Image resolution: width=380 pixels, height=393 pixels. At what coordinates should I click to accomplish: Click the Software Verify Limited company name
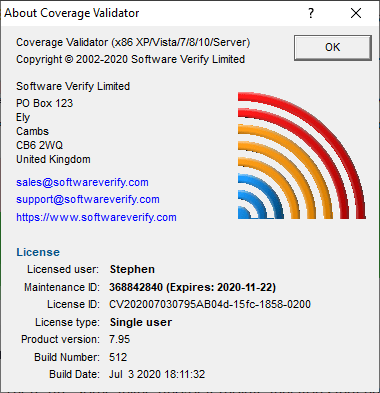[x=73, y=86]
